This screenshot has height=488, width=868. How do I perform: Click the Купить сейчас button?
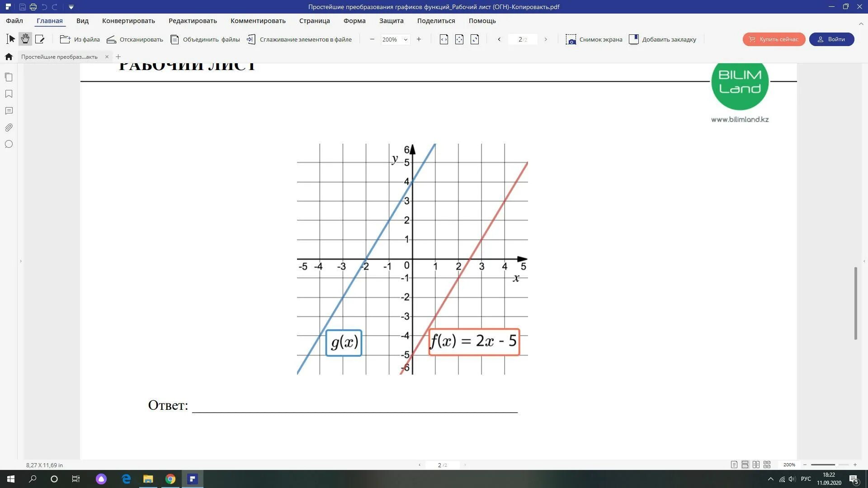click(774, 39)
